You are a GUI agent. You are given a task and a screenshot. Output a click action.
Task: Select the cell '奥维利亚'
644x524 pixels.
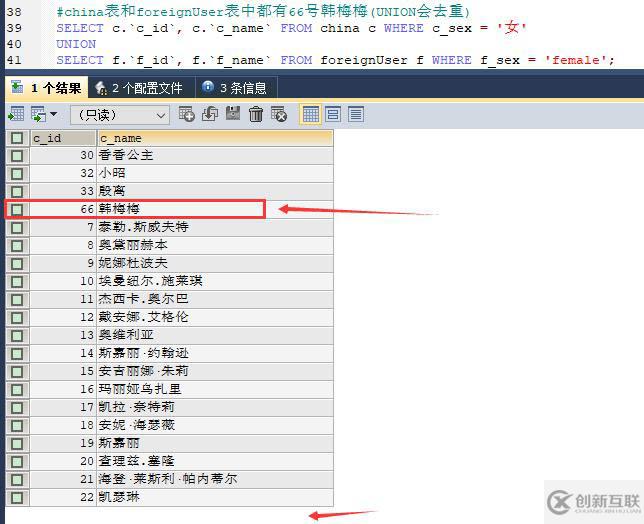pos(215,336)
